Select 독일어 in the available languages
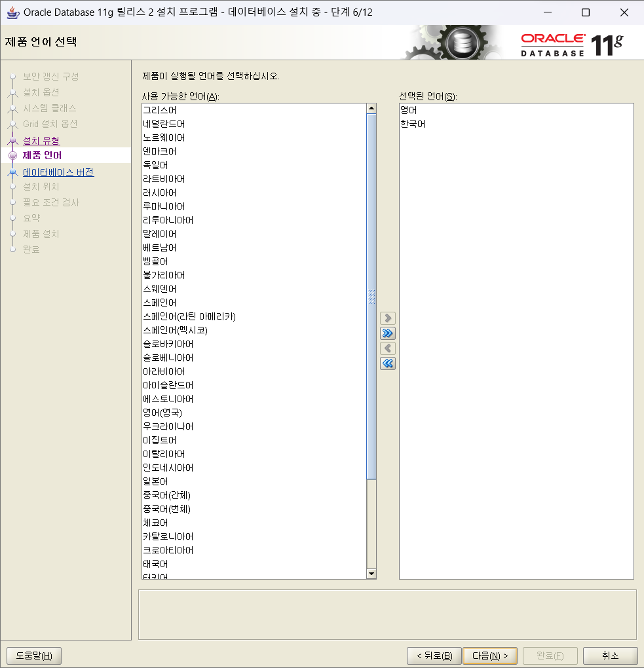Image resolution: width=644 pixels, height=668 pixels. coord(254,165)
